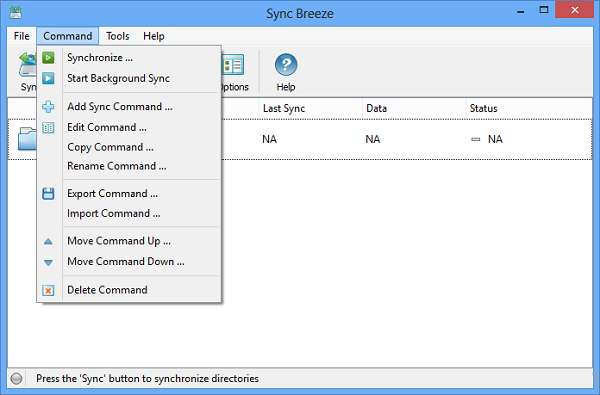This screenshot has width=600, height=395.
Task: Click the red X Delete Command icon
Action: 48,291
